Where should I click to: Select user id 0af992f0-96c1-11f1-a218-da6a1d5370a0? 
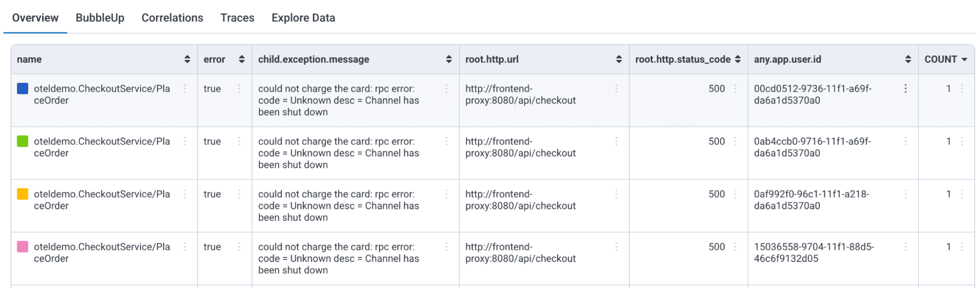[812, 200]
